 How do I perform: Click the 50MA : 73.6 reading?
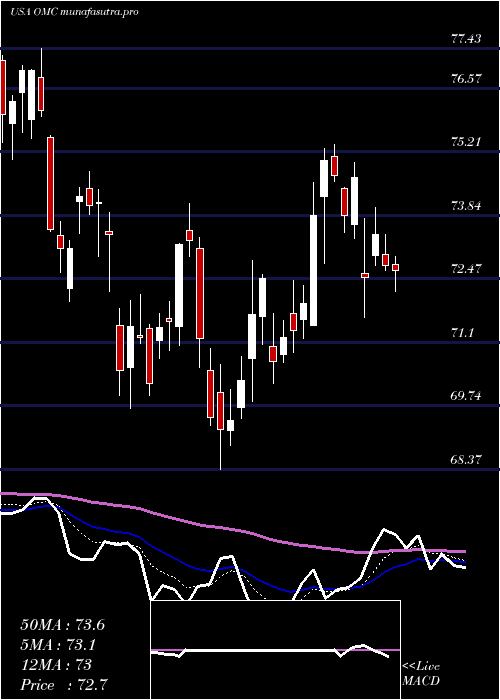63,625
